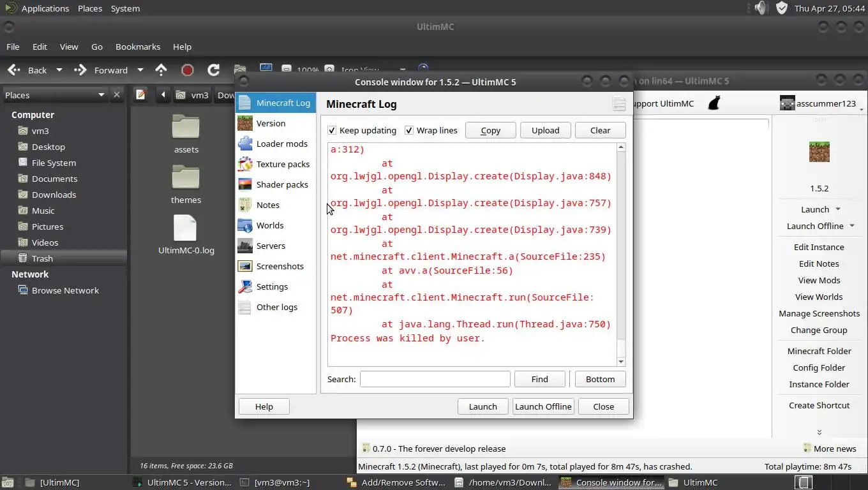The width and height of the screenshot is (868, 490).
Task: Open instance Settings page
Action: tap(276, 286)
